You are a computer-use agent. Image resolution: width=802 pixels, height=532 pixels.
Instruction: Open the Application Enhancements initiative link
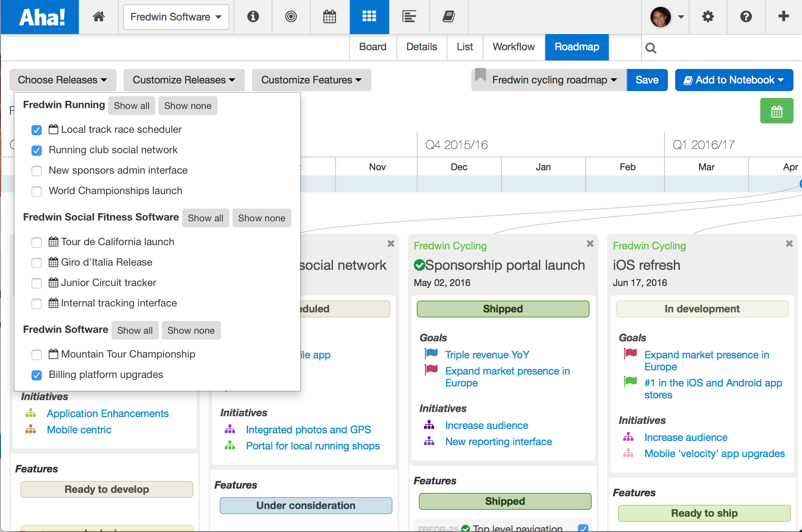tap(108, 413)
